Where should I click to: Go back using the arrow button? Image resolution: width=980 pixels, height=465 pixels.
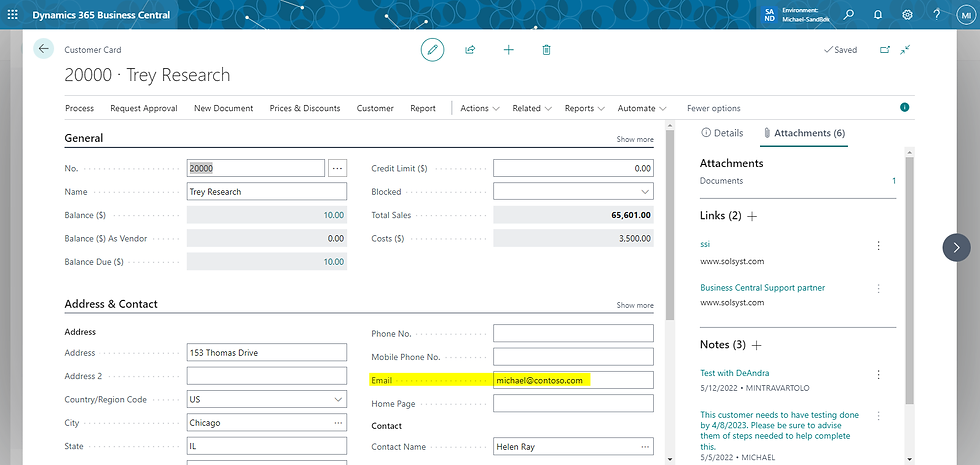[x=43, y=49]
